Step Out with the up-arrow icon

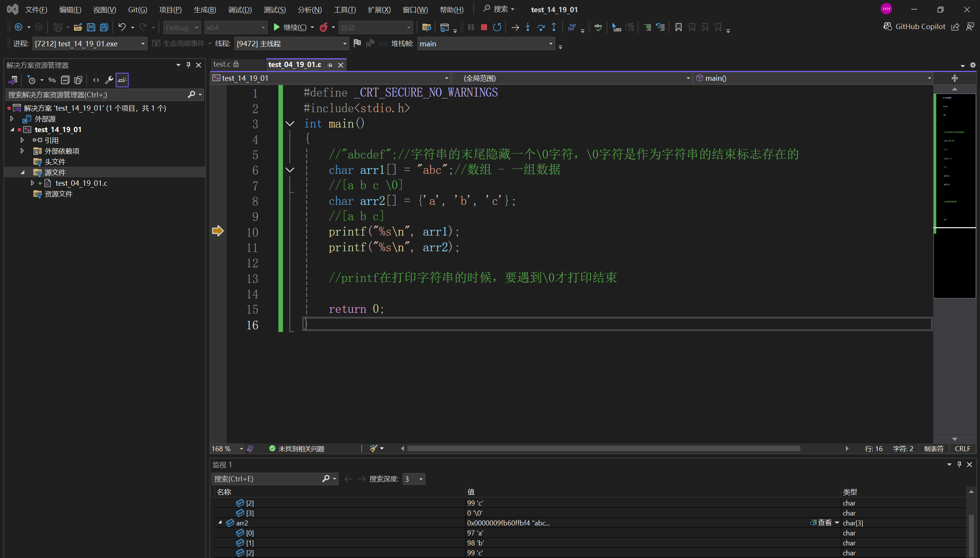[x=554, y=27]
